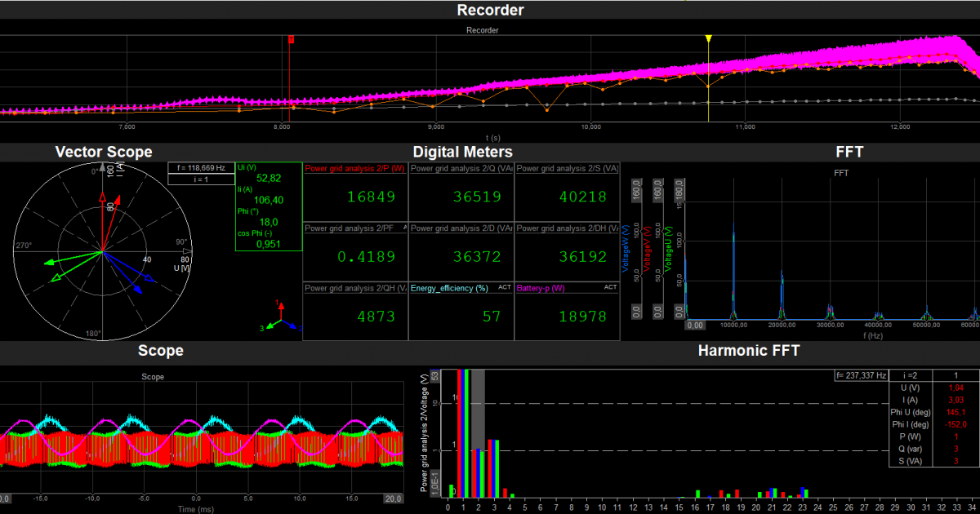This screenshot has height=514, width=980.
Task: Click the i =2 cell in the Harmonic FFT table
Action: 911,375
